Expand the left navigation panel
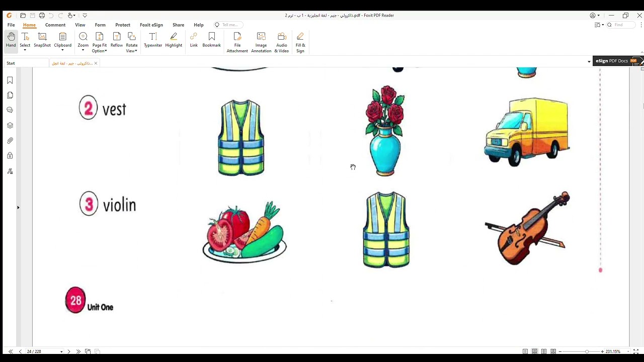 point(18,207)
